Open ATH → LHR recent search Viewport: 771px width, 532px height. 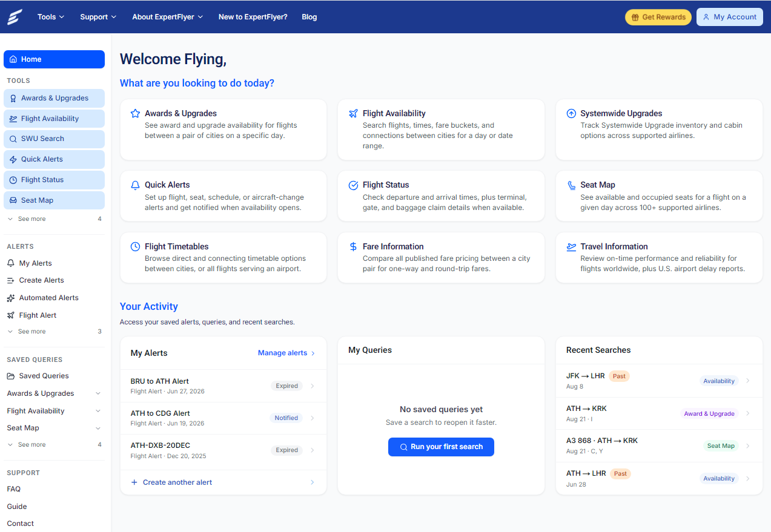point(659,478)
